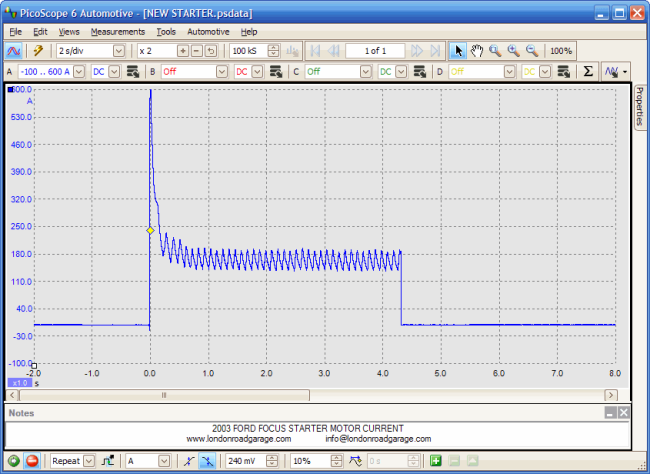Expand the Repeat trigger mode dropdown

pos(89,461)
